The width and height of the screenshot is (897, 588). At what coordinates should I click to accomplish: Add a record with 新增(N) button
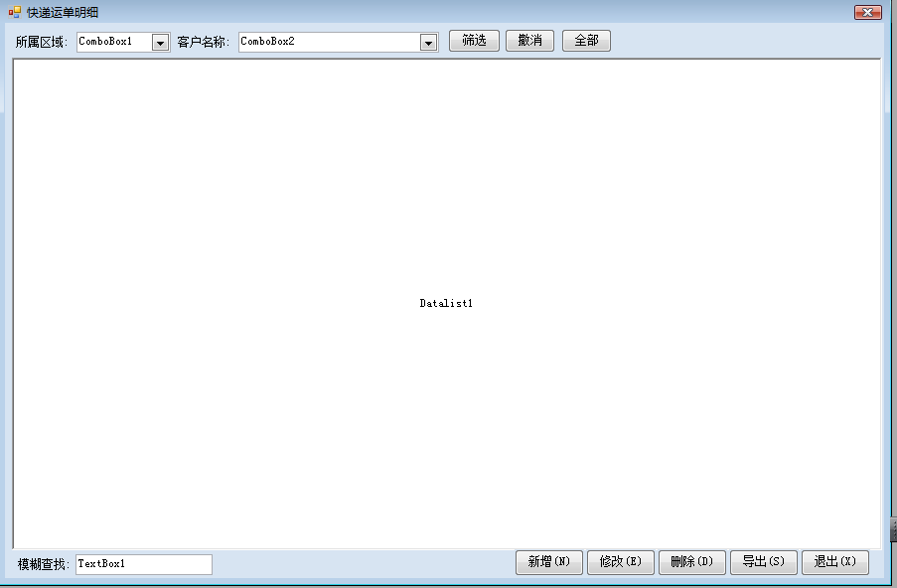click(x=549, y=562)
